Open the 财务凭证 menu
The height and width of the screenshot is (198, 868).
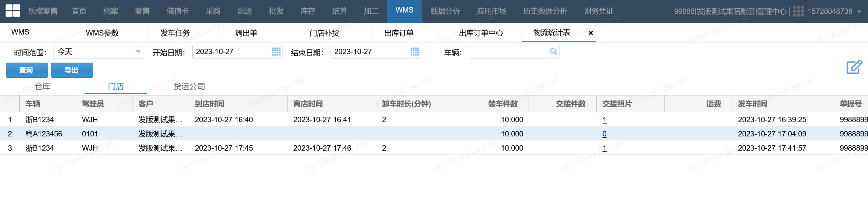tap(599, 11)
